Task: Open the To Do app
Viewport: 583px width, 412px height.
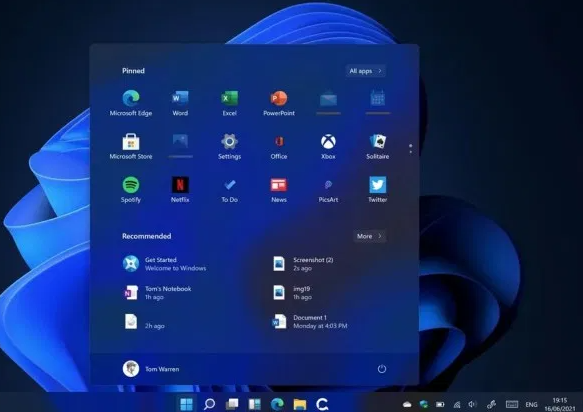Action: pyautogui.click(x=229, y=190)
